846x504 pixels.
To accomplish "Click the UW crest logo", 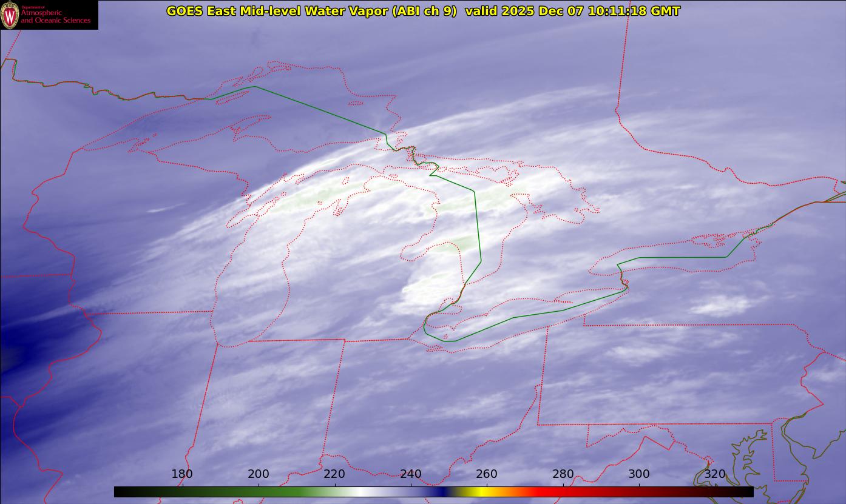I will point(10,15).
